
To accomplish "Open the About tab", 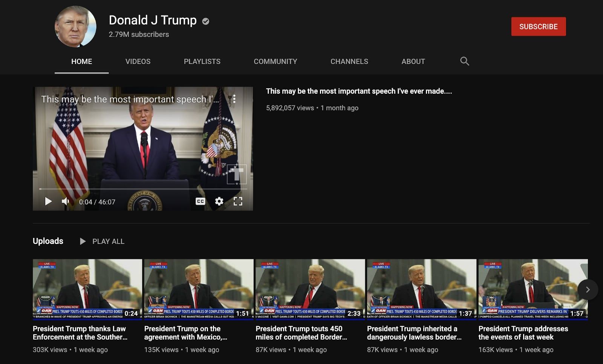I will pyautogui.click(x=413, y=61).
